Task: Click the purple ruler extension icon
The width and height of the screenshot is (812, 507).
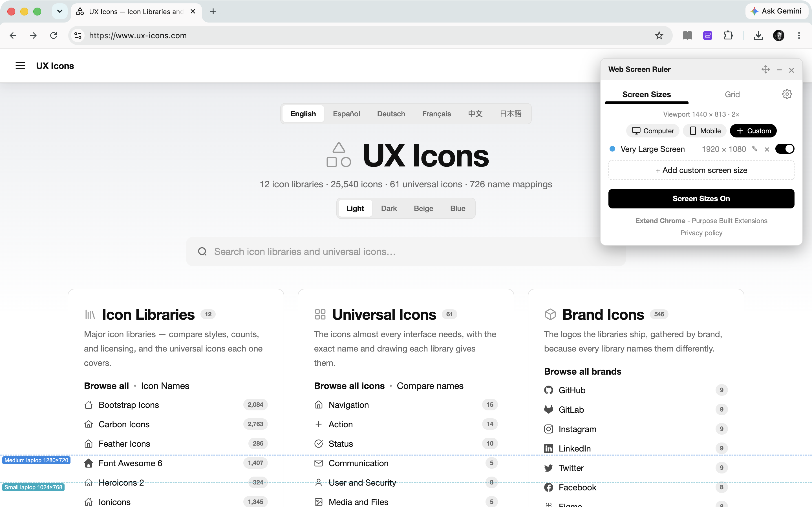Action: (x=708, y=35)
